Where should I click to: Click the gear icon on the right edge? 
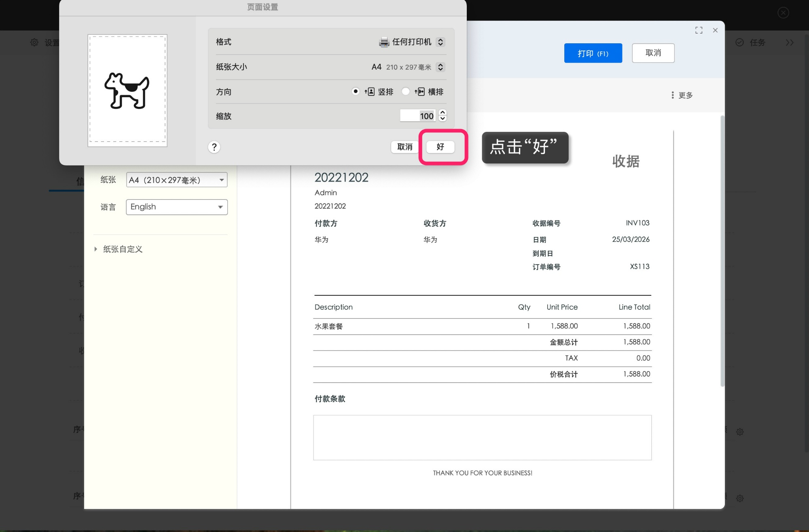coord(740,432)
